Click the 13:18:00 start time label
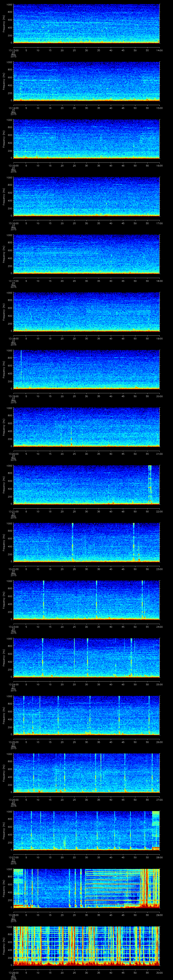Screen dimensions: 173x980 point(13,339)
